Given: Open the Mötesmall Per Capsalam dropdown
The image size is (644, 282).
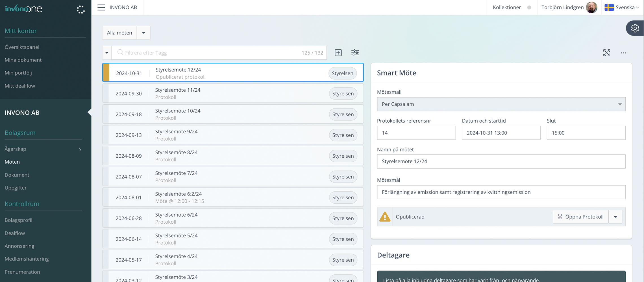Looking at the screenshot, I should [501, 104].
